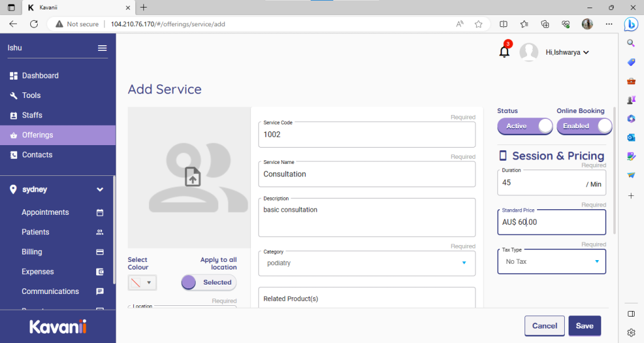Toggle the Online Booking Enabled switch

click(584, 126)
